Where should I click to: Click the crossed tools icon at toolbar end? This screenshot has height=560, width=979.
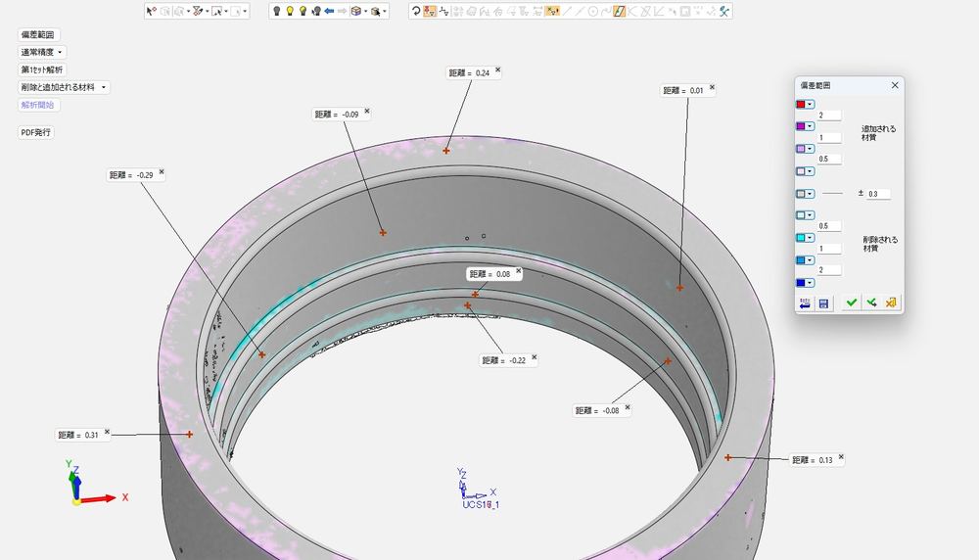[724, 11]
